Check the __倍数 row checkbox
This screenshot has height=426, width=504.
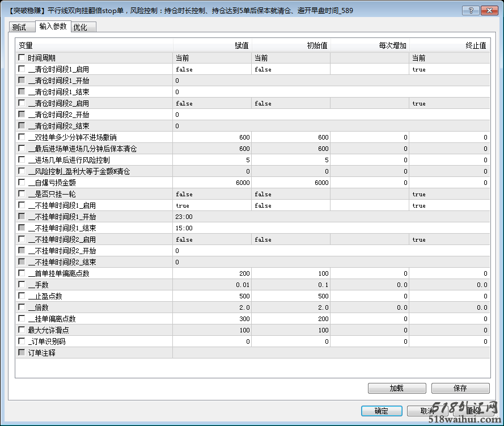pyautogui.click(x=22, y=307)
